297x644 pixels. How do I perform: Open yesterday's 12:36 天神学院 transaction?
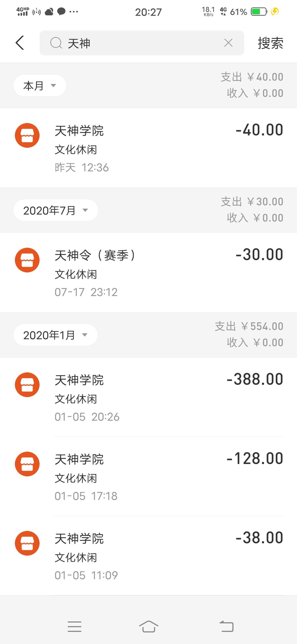[148, 148]
